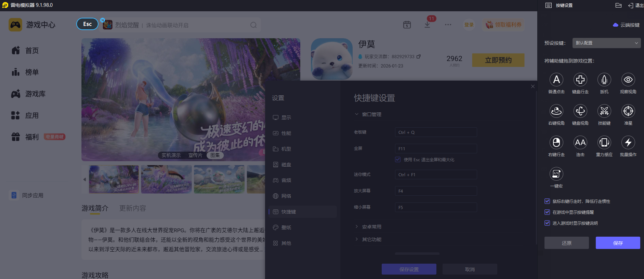Click the 游戏中心 gamepad logo

click(x=15, y=25)
